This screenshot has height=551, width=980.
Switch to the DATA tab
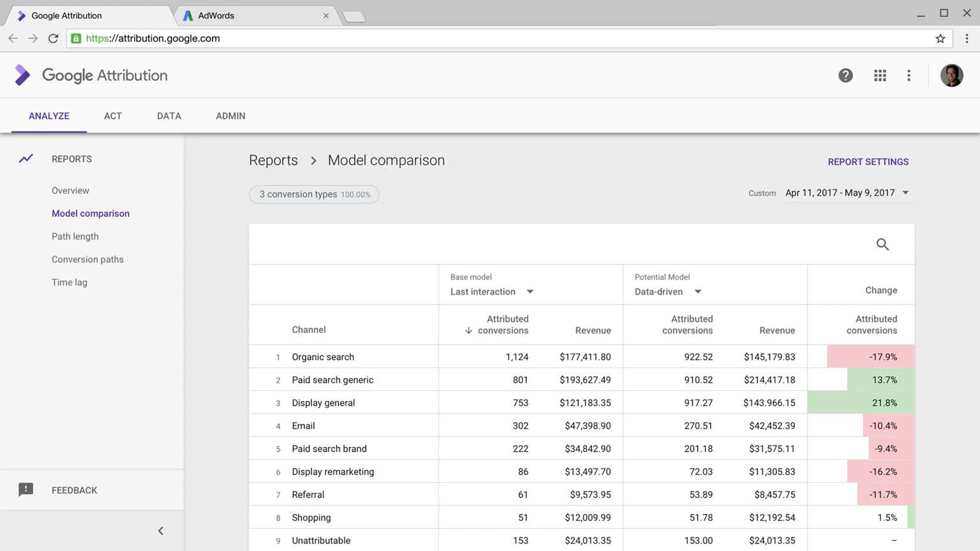click(169, 115)
